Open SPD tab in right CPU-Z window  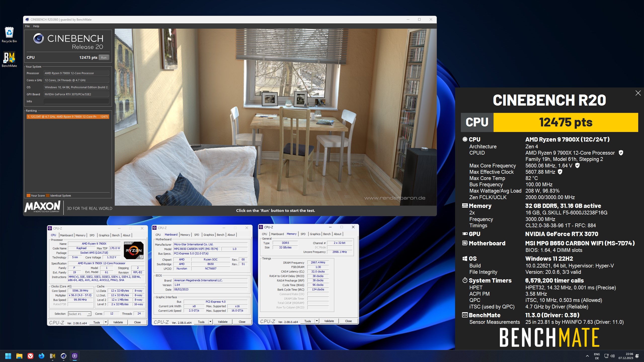pyautogui.click(x=303, y=234)
